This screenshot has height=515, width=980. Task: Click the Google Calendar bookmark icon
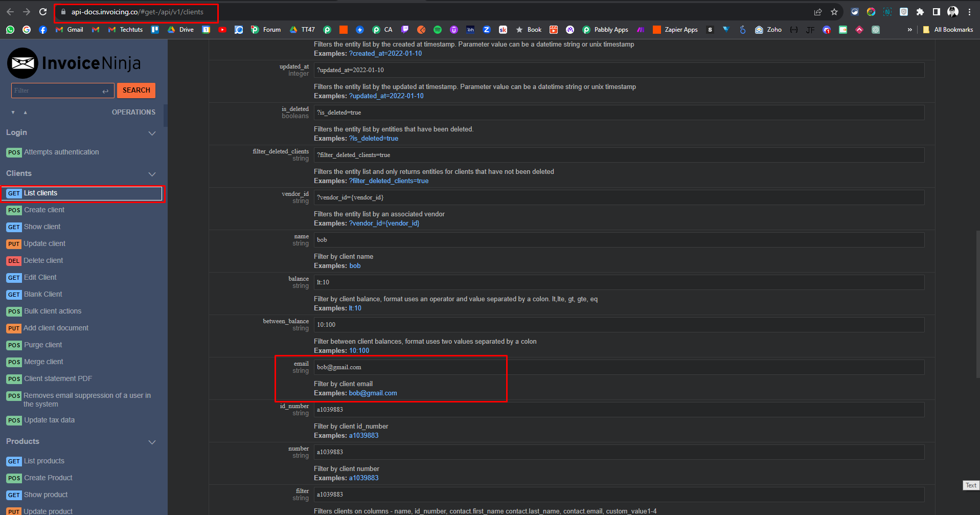click(x=206, y=30)
